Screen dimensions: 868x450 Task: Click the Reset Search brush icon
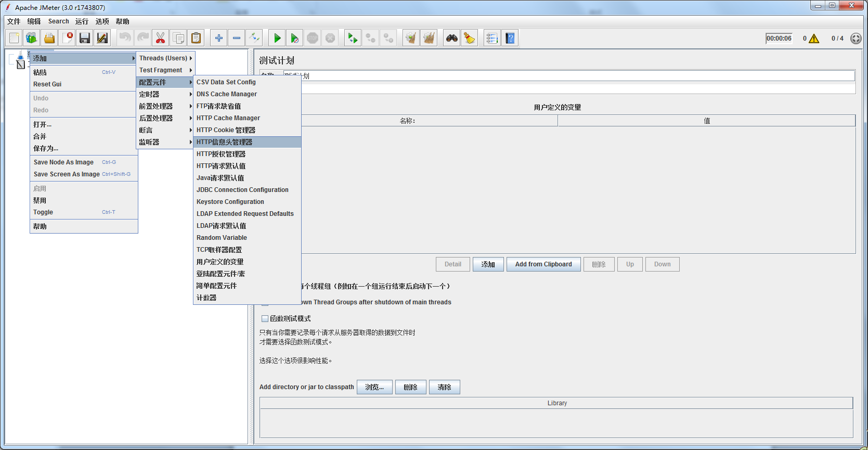470,38
